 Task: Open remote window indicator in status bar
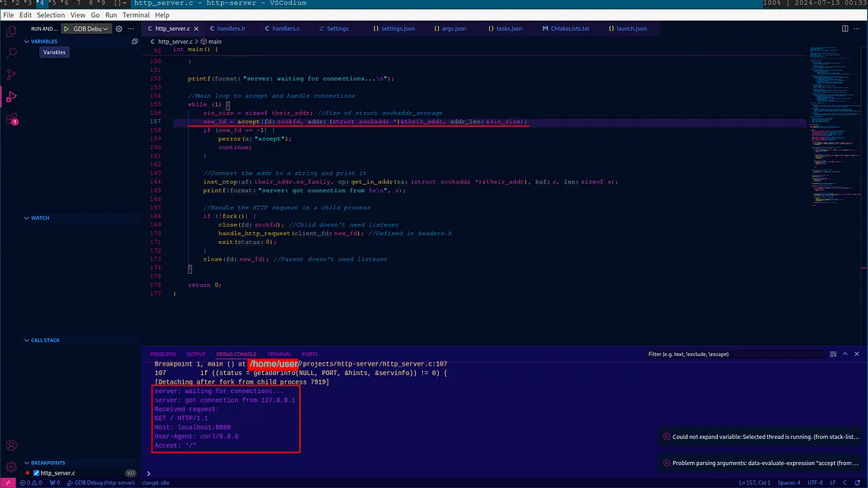pyautogui.click(x=8, y=483)
